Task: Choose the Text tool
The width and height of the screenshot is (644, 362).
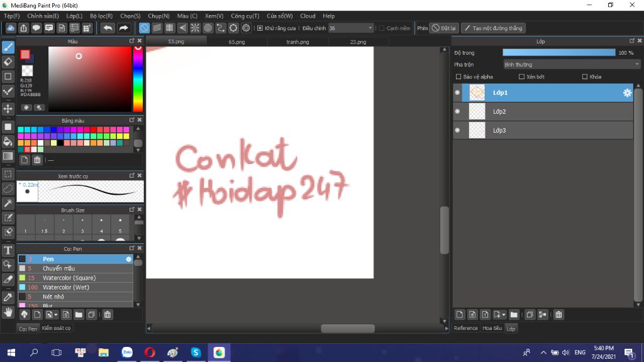Action: click(8, 250)
